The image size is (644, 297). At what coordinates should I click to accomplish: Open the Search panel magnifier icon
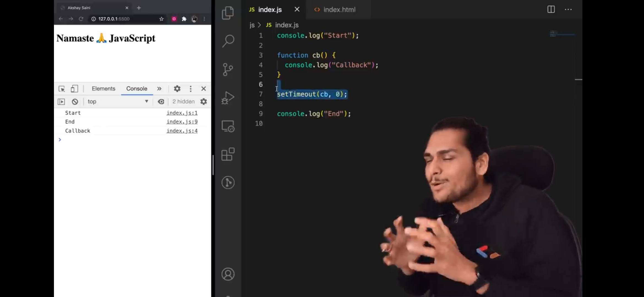(x=228, y=41)
